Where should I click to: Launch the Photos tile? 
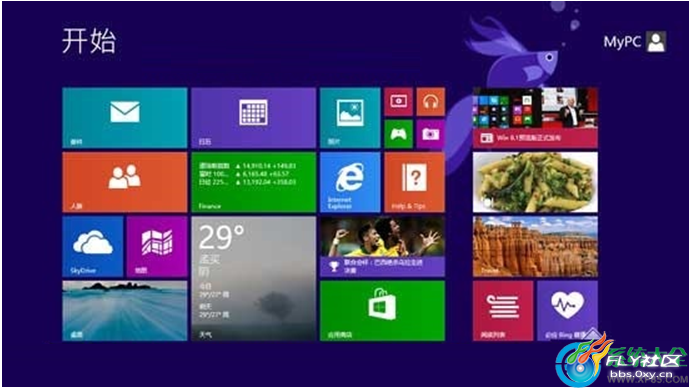click(x=350, y=118)
